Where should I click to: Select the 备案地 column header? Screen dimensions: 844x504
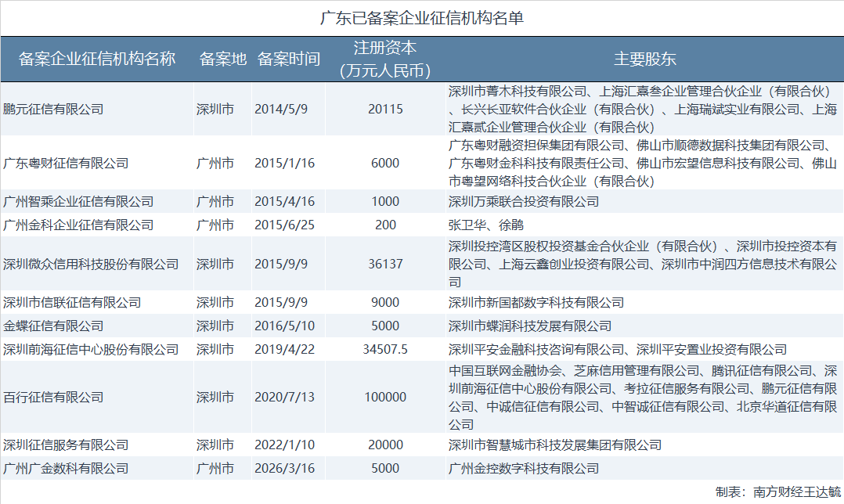click(x=222, y=59)
